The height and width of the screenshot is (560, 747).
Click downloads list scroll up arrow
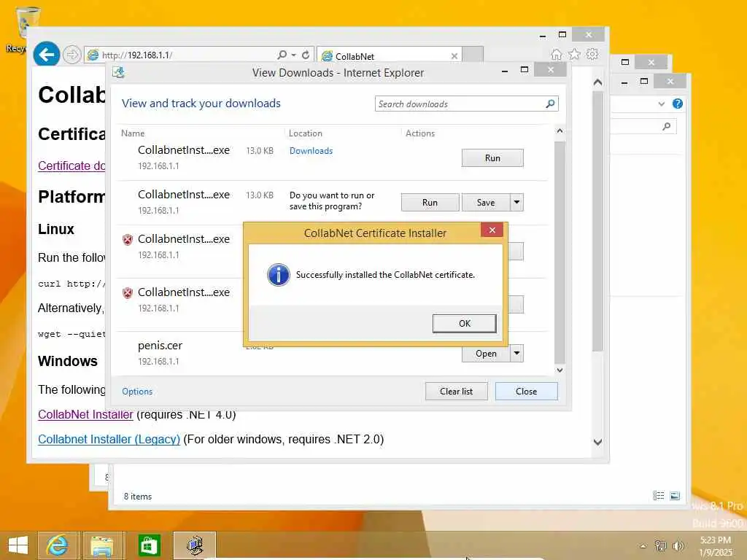tap(560, 131)
